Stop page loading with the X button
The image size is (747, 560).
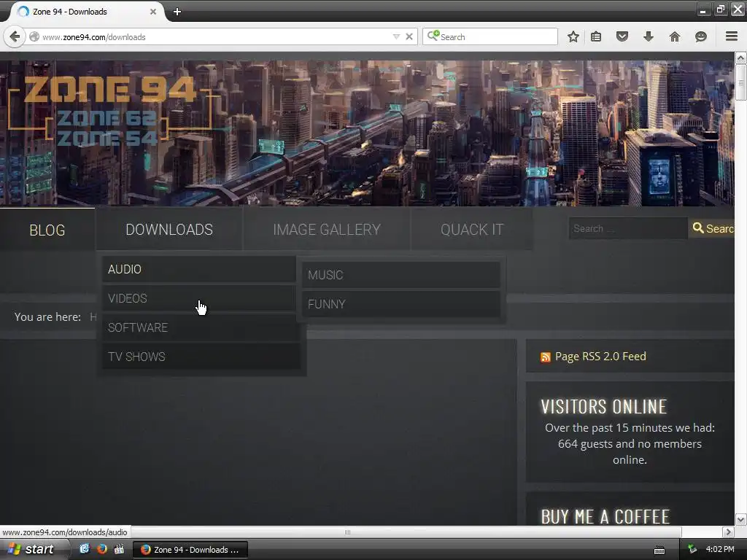point(409,36)
